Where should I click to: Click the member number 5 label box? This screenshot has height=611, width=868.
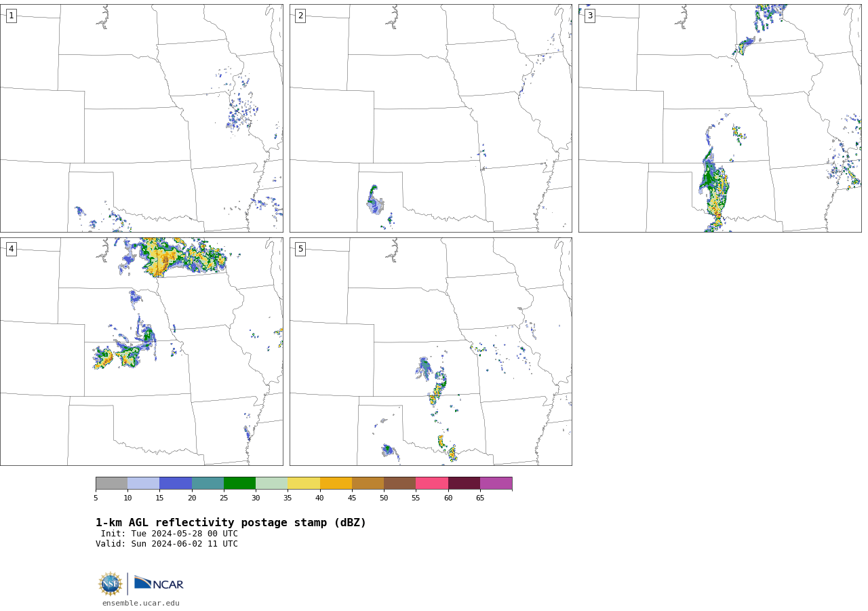tap(300, 249)
